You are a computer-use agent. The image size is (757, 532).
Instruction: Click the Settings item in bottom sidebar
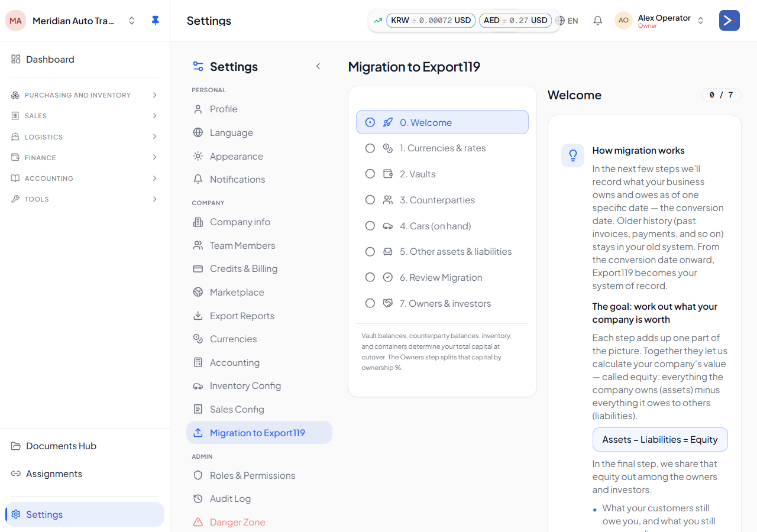click(x=85, y=514)
